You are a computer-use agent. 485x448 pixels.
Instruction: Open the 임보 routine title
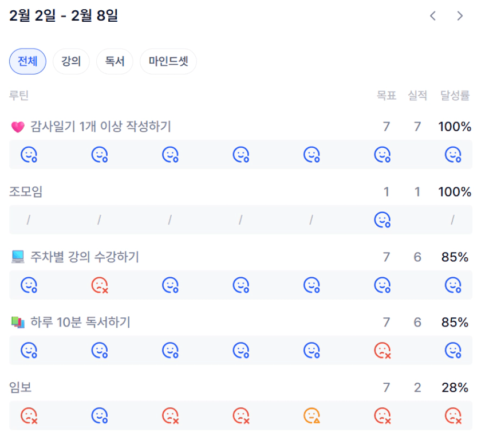click(x=21, y=388)
